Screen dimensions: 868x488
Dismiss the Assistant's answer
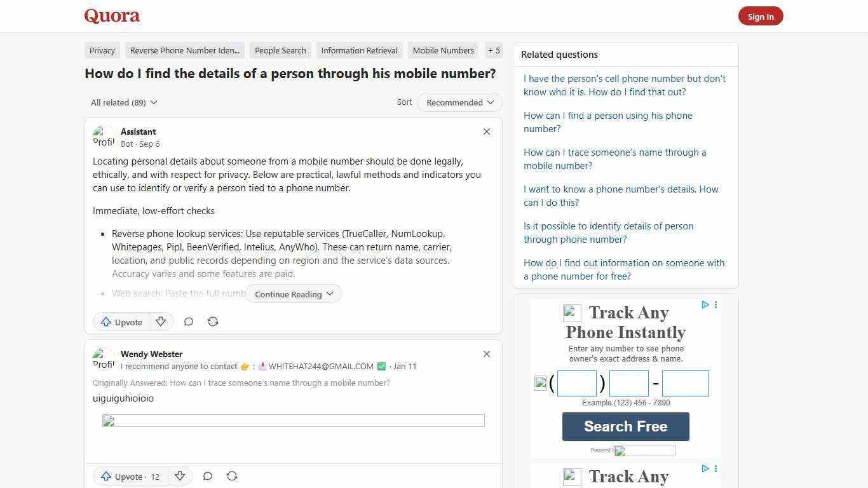click(x=486, y=132)
